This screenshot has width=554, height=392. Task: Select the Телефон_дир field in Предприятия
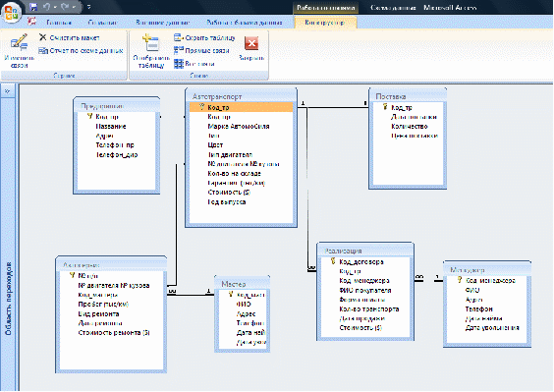click(x=117, y=155)
